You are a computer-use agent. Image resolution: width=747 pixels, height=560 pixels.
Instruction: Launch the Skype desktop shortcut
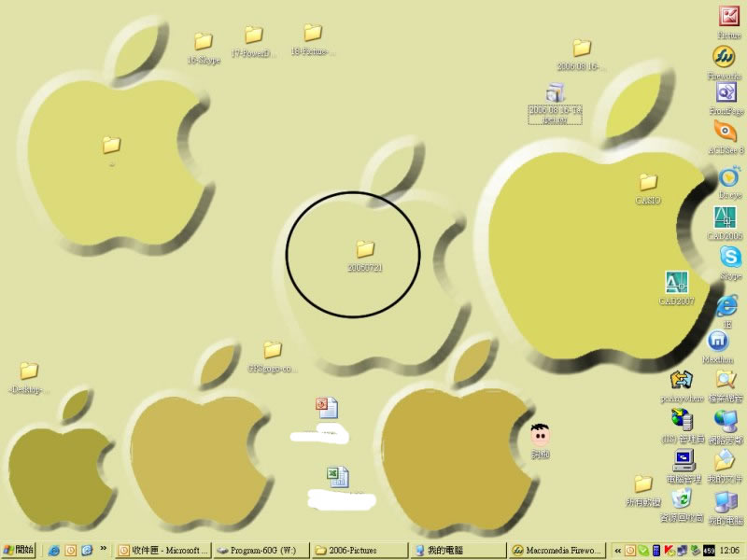point(730,258)
